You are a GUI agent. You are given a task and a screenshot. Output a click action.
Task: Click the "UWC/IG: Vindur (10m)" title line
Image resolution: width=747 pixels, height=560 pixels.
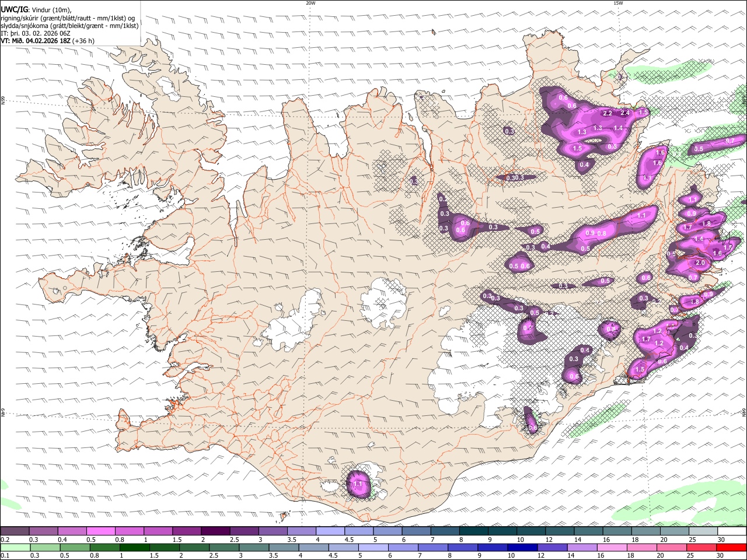(x=36, y=10)
